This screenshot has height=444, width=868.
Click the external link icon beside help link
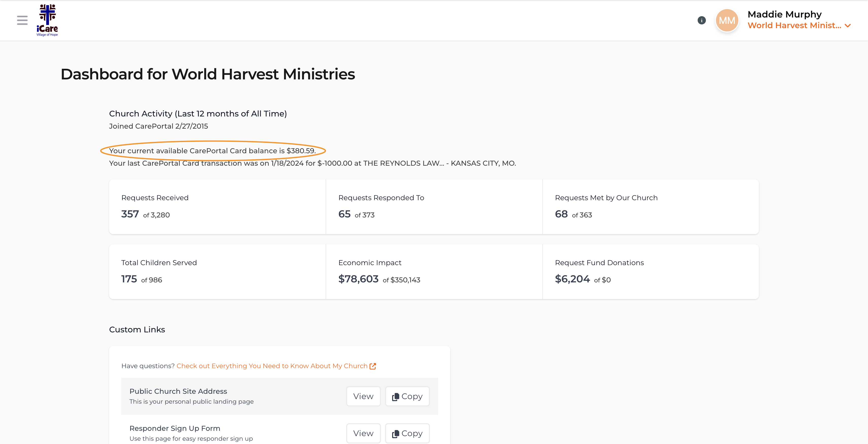[373, 366]
